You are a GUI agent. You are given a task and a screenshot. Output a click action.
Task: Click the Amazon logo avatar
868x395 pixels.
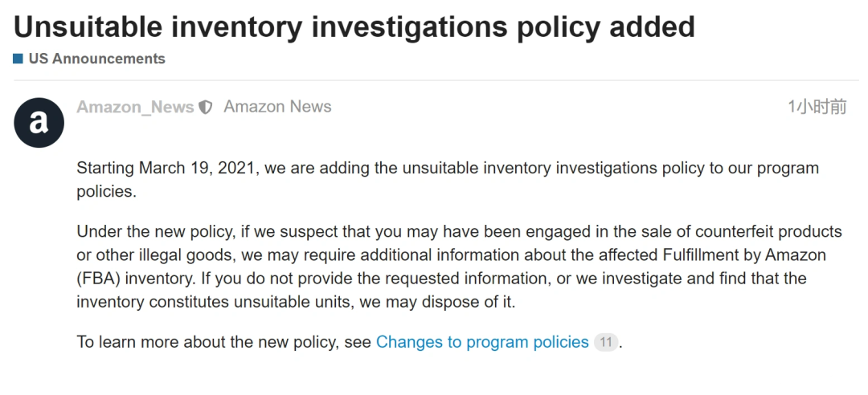pos(39,123)
